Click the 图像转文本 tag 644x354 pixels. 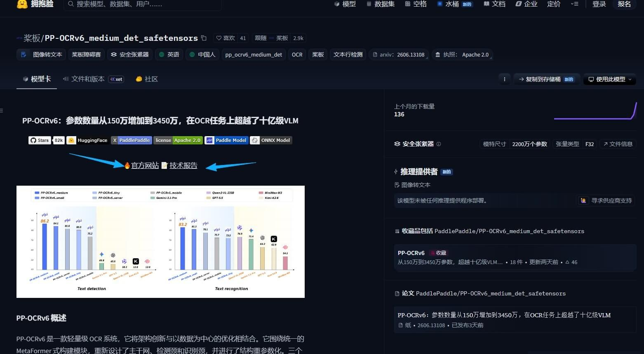tap(42, 54)
